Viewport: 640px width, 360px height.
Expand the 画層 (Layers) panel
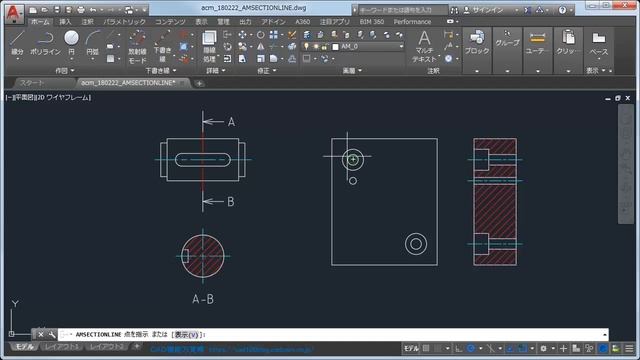point(352,71)
